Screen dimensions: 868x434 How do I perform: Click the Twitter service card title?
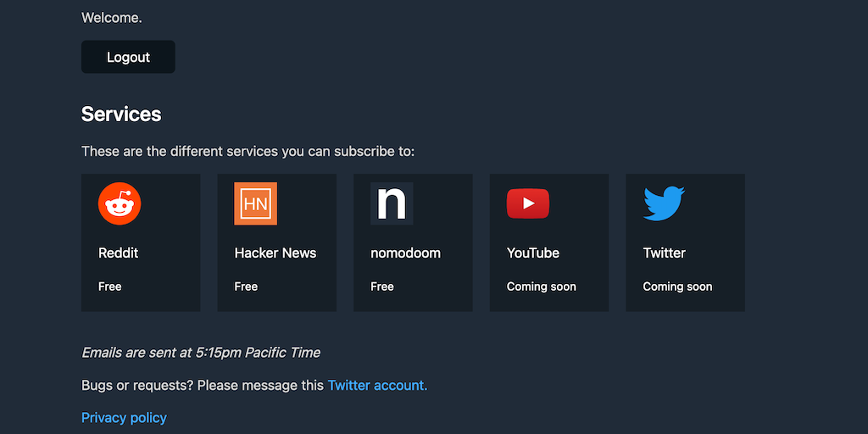(x=664, y=253)
